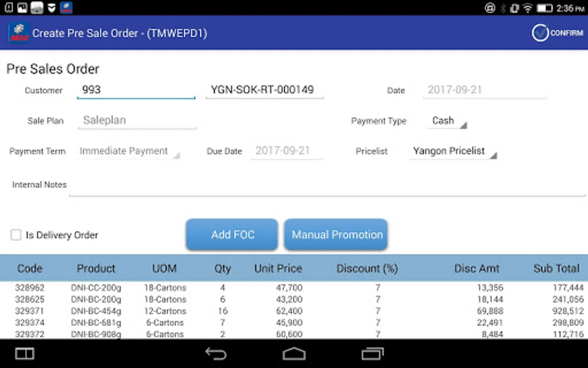Tap the CONFIRM label
The height and width of the screenshot is (368, 588).
[x=566, y=33]
